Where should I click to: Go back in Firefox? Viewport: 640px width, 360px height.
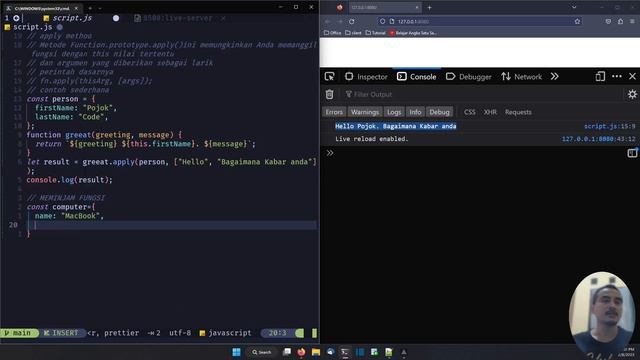(328, 21)
